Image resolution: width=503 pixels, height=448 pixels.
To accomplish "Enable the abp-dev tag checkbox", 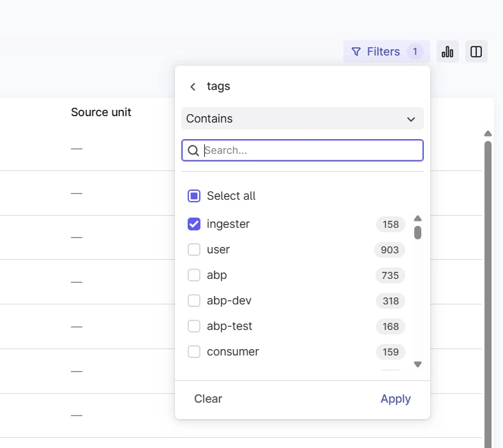I will pyautogui.click(x=194, y=301).
